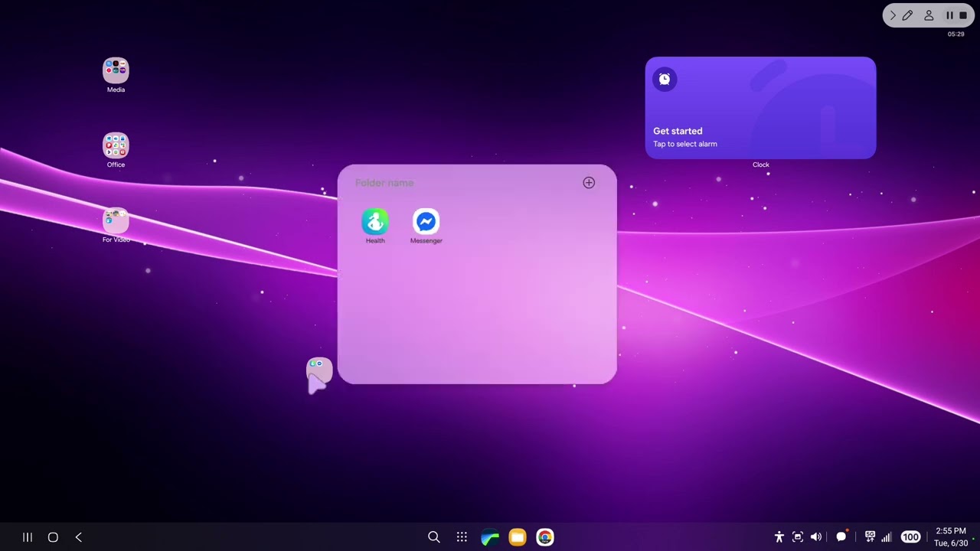Click the battery 100 indicator
The width and height of the screenshot is (980, 551).
point(910,537)
